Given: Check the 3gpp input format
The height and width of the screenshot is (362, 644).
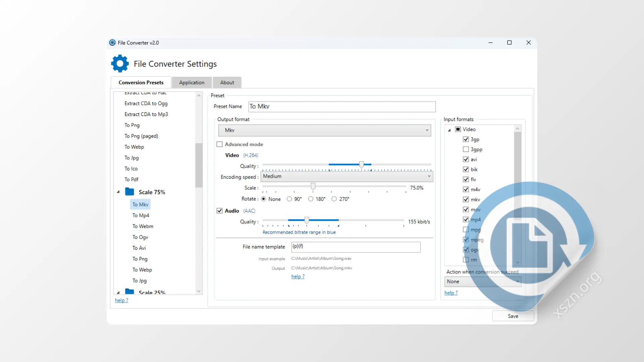Looking at the screenshot, I should coord(466,149).
